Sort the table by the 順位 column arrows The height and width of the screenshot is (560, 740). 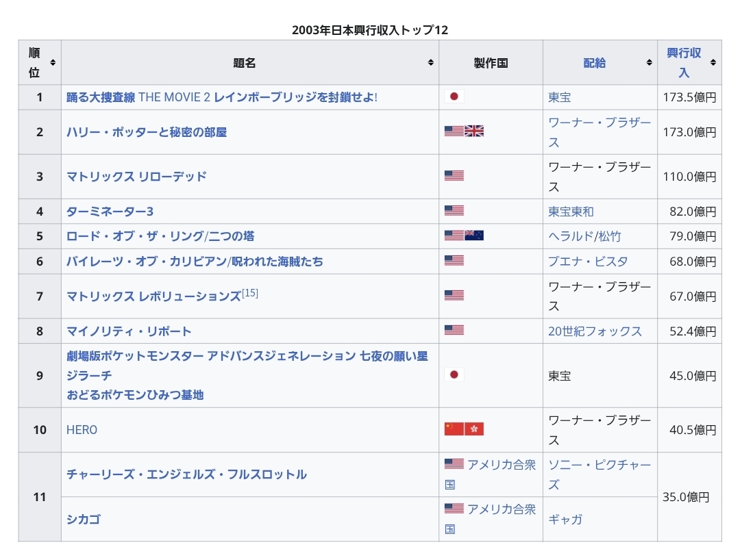coord(53,62)
